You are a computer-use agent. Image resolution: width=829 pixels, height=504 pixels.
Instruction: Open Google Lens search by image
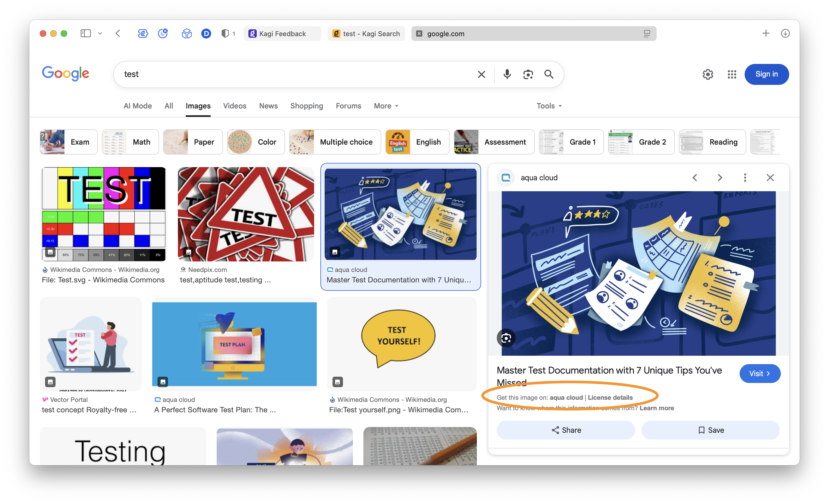(x=528, y=74)
